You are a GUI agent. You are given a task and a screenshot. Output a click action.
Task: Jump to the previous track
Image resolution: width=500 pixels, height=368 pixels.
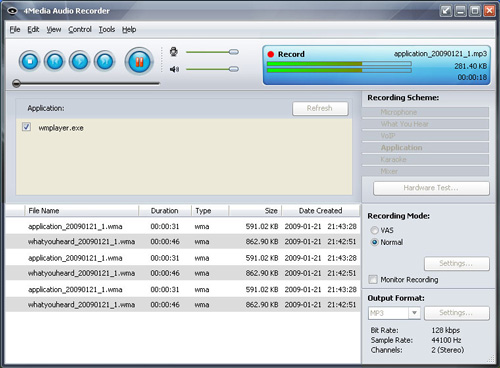click(55, 61)
